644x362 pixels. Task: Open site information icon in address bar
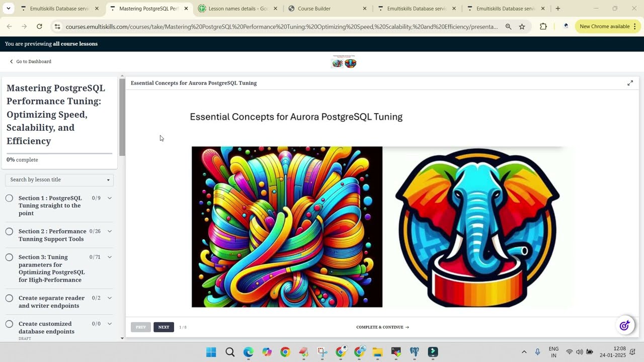point(57,27)
